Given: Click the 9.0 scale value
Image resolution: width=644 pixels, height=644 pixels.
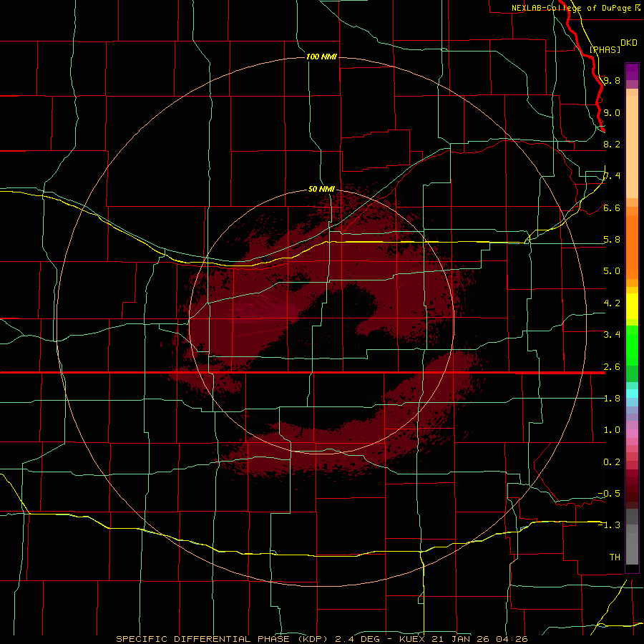Looking at the screenshot, I should click(x=612, y=113).
